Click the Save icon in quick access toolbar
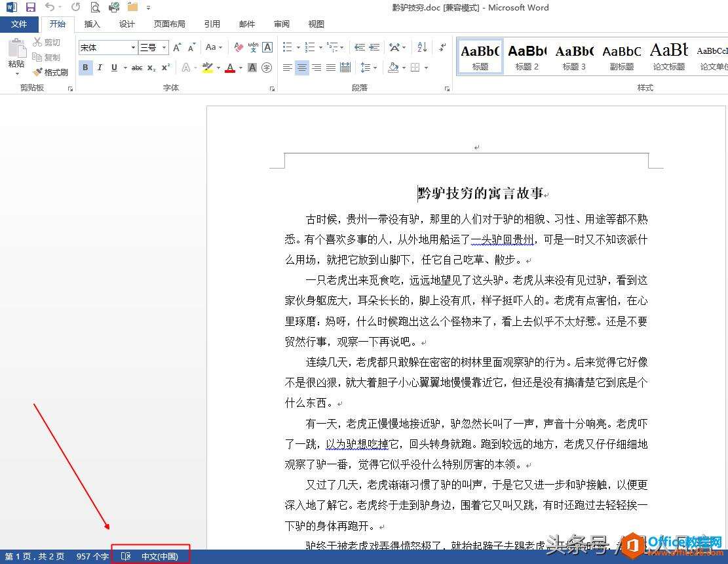The height and width of the screenshot is (564, 728). pyautogui.click(x=31, y=7)
